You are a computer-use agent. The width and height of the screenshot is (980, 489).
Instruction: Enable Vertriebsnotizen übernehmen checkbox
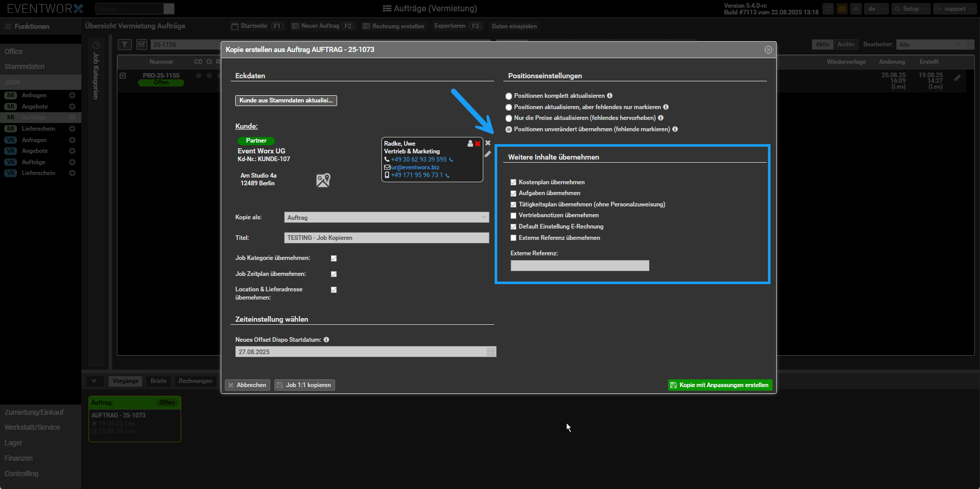[513, 216]
